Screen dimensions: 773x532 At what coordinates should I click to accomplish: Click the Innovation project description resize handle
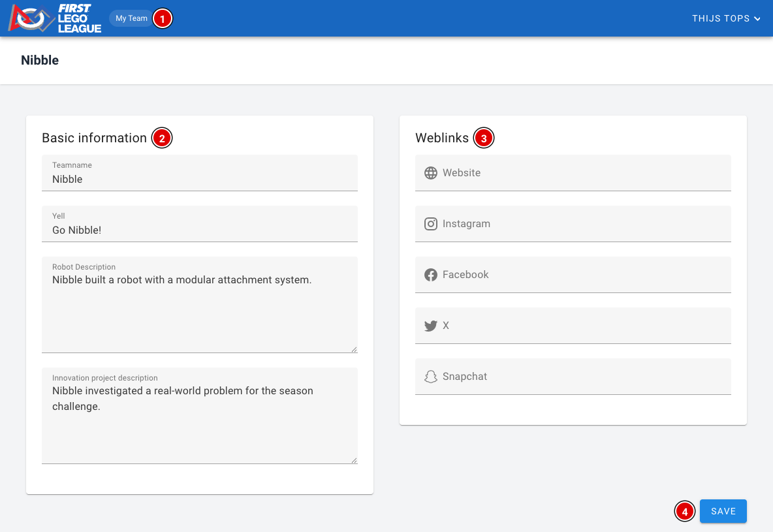click(x=354, y=460)
